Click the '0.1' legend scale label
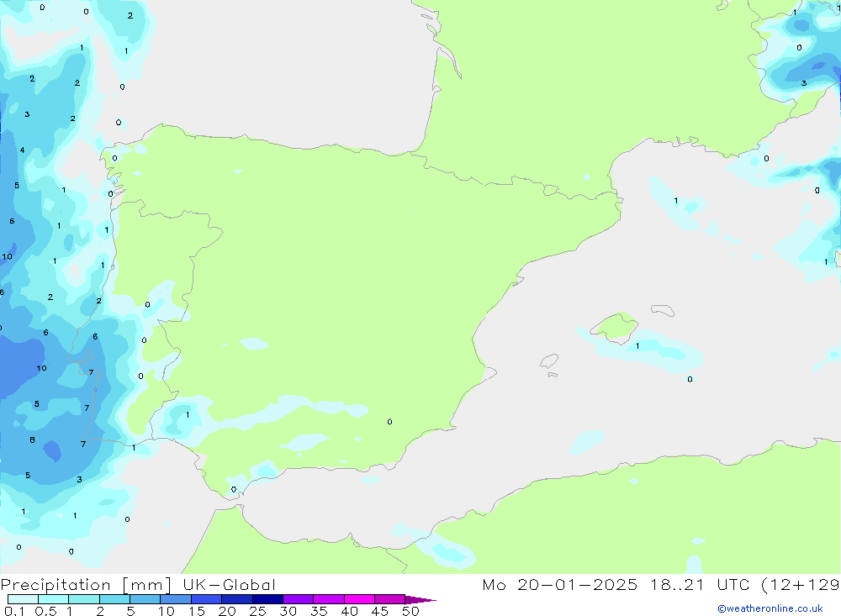841x616 pixels. tap(14, 611)
